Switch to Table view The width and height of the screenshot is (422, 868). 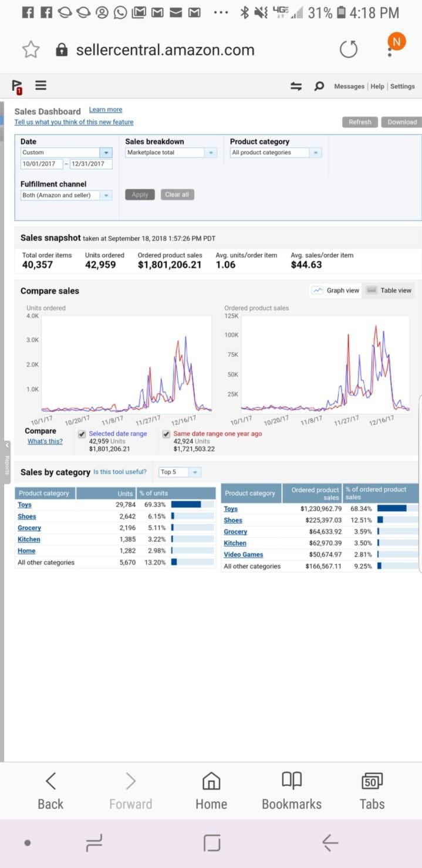(389, 291)
